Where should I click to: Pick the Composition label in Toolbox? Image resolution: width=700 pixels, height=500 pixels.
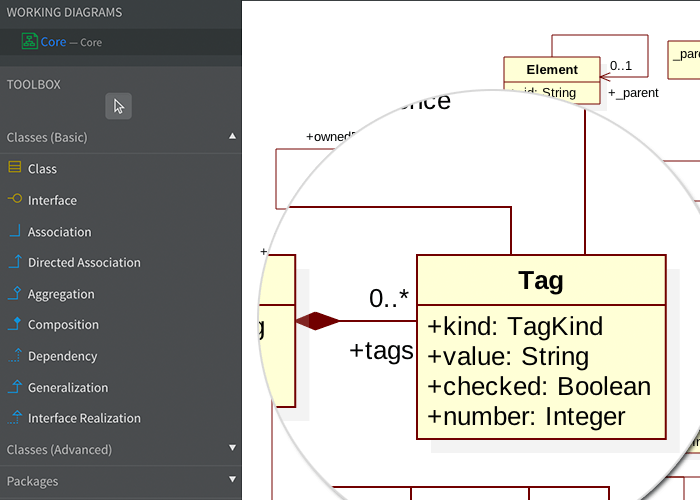(x=63, y=325)
